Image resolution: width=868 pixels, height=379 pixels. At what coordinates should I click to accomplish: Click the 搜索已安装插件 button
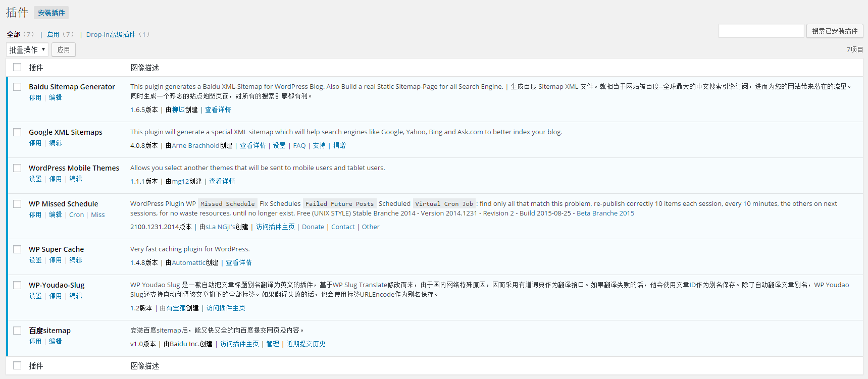pyautogui.click(x=835, y=31)
